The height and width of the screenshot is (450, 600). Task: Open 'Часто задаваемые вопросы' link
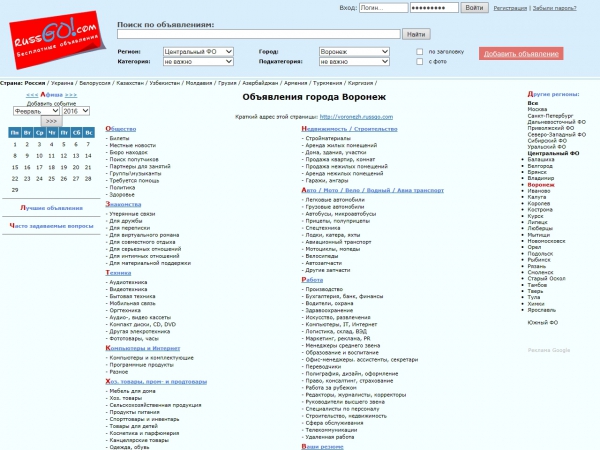[51, 226]
